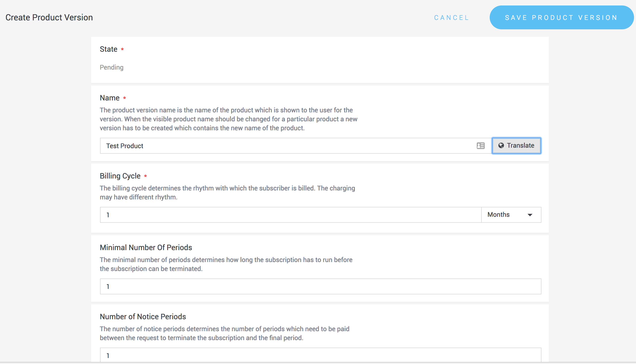Viewport: 636px width, 364px height.
Task: Click the State field label
Action: [x=108, y=49]
